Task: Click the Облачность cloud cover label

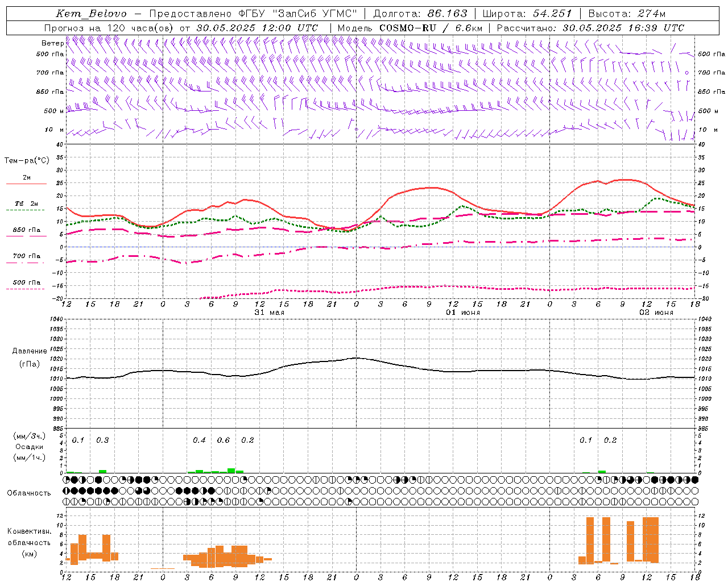Action: coord(29,493)
